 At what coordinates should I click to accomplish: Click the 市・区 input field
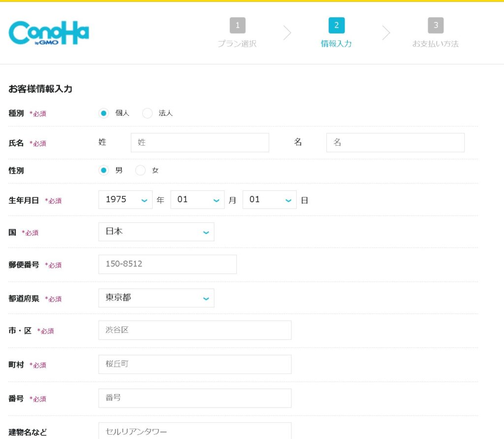coord(194,330)
